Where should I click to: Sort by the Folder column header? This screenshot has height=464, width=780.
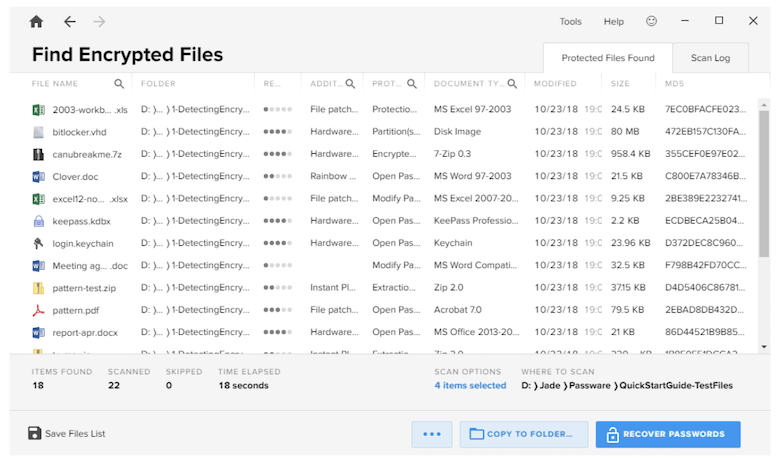(158, 84)
